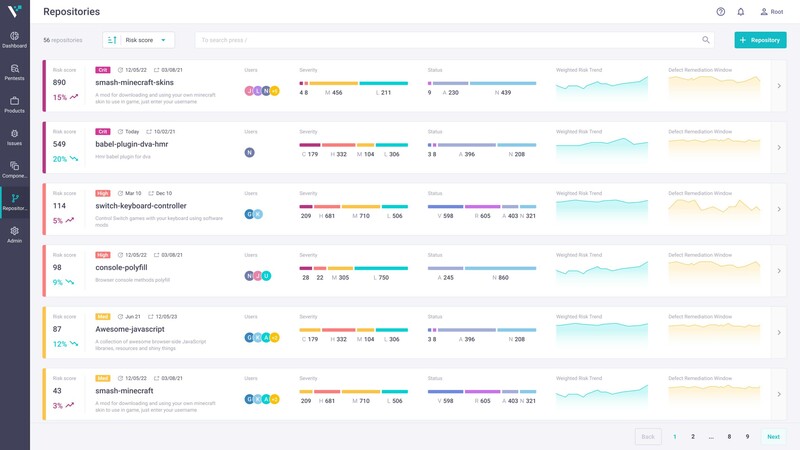Open the Root user menu
The height and width of the screenshot is (450, 800).
click(x=771, y=12)
